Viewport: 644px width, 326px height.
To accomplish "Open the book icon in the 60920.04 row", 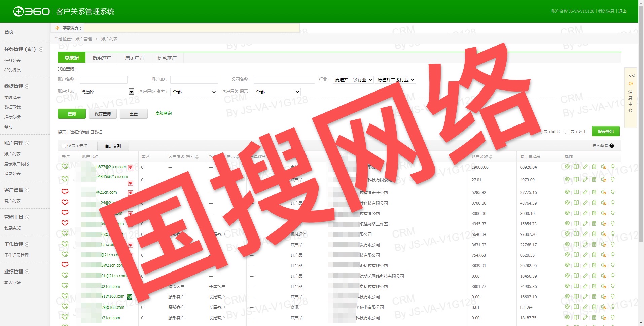I will (576, 167).
